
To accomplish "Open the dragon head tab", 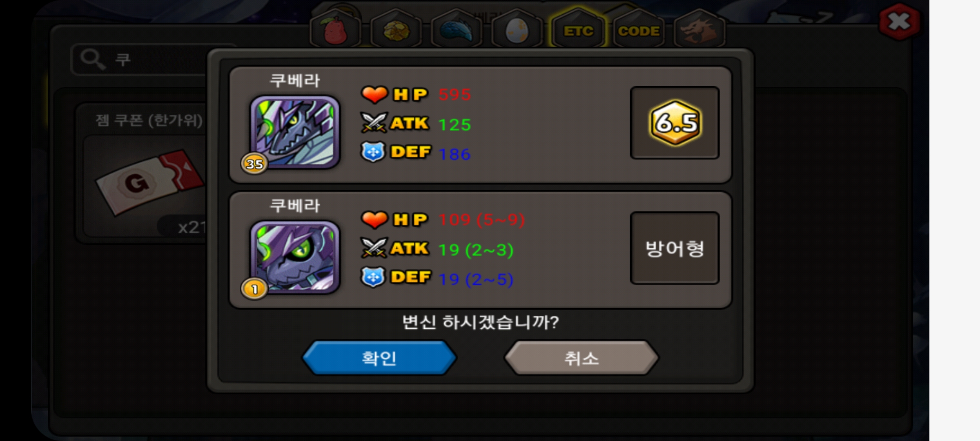I will 699,30.
